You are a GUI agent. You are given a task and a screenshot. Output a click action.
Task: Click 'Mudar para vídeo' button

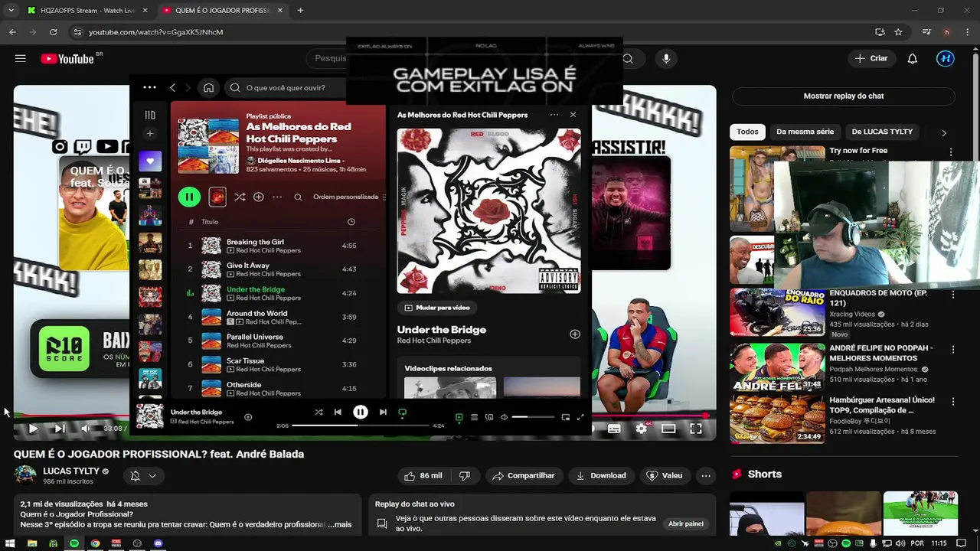point(436,308)
